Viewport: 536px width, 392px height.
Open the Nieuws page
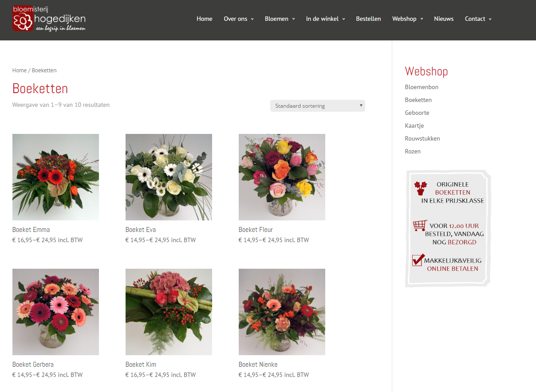pos(444,19)
